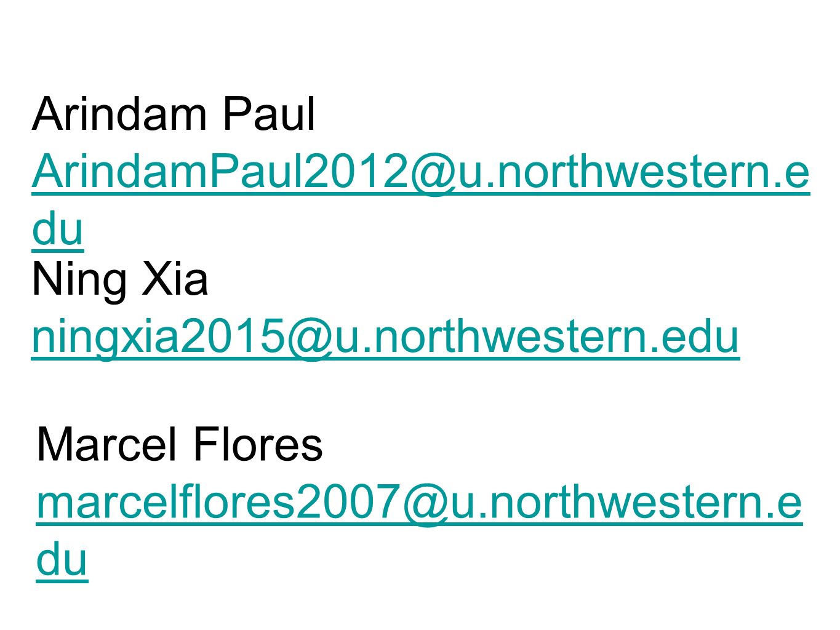Image resolution: width=840 pixels, height=630 pixels.
Task: Open the marcelflores2007@u.northwestern.edu email link
Action: 419,503
